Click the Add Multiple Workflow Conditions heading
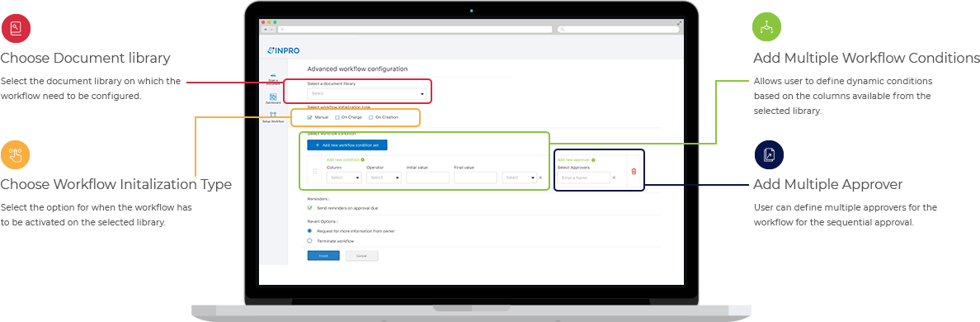This screenshot has width=980, height=322. pyautogui.click(x=866, y=58)
